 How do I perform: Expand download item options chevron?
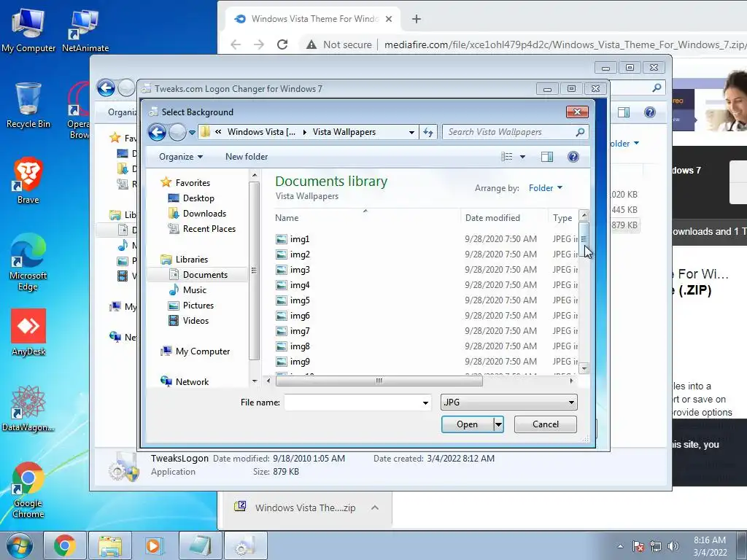tap(375, 507)
